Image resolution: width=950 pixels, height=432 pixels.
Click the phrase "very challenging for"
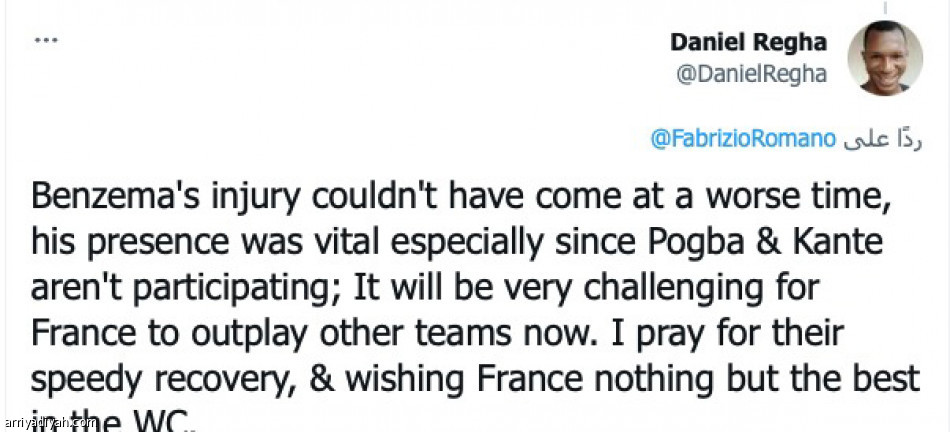tap(682, 288)
